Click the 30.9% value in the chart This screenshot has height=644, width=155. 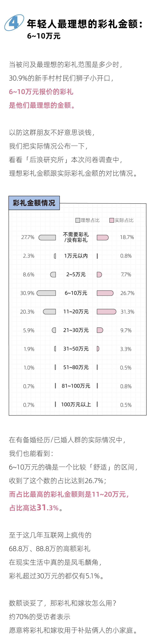(x=27, y=293)
